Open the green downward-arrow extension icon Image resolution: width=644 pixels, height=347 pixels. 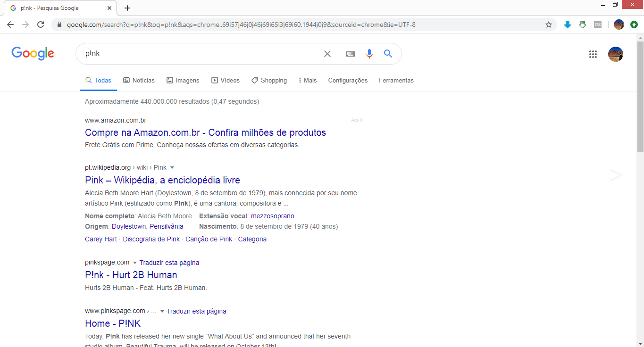tap(583, 25)
